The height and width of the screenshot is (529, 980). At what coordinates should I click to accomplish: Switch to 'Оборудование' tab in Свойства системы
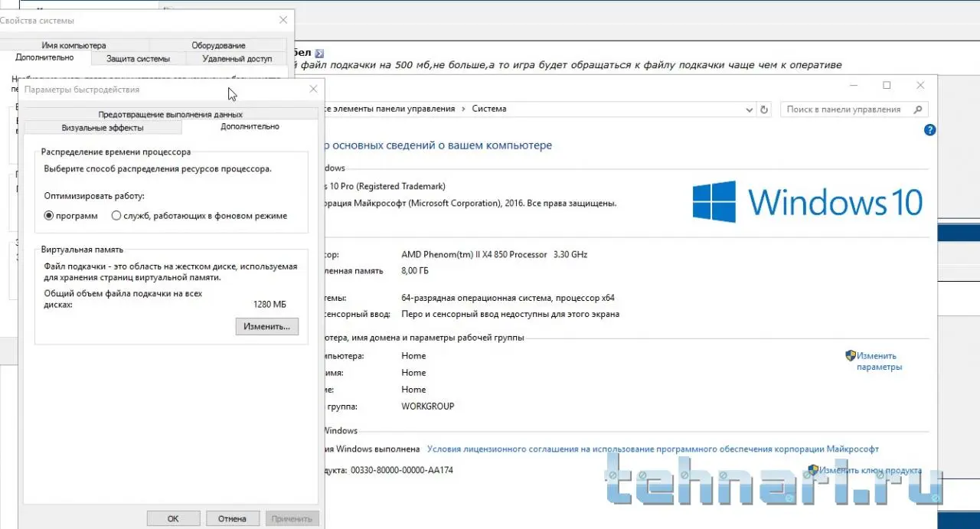click(x=218, y=45)
